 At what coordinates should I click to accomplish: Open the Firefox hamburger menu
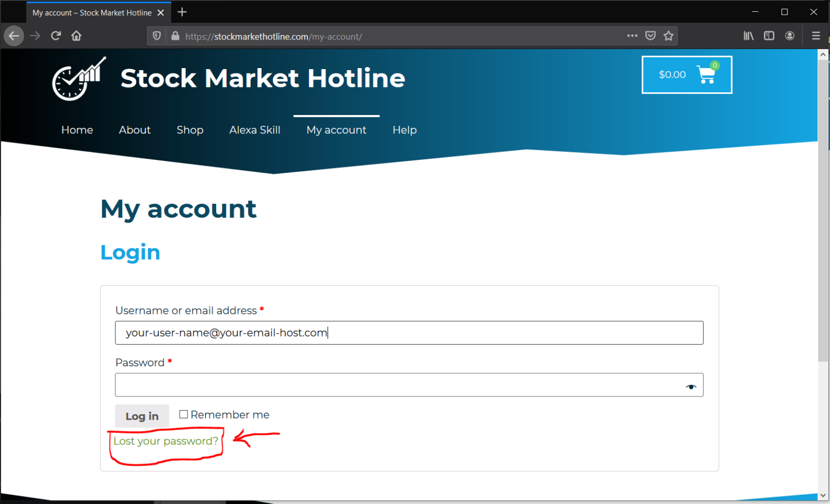pyautogui.click(x=816, y=36)
